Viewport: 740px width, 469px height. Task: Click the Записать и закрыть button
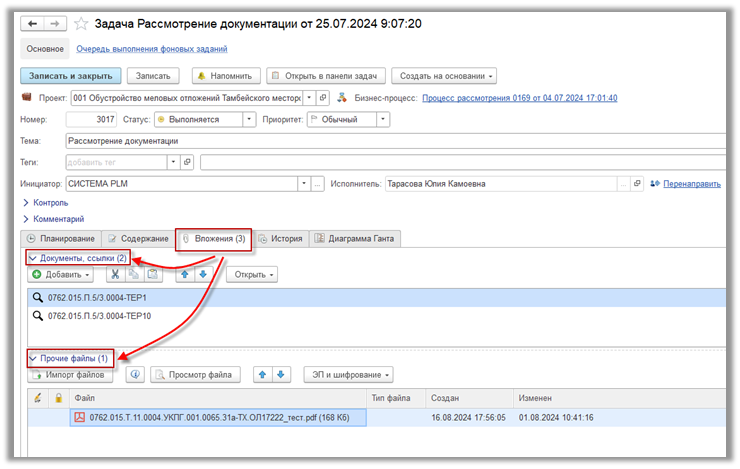[x=71, y=76]
